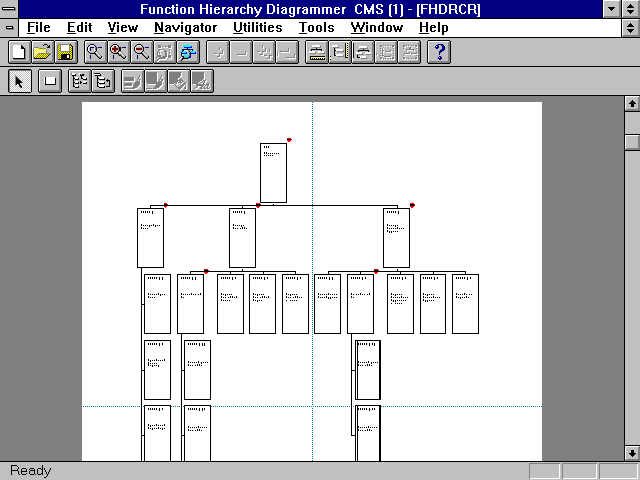
Task: Open the Utilities menu
Action: [257, 27]
